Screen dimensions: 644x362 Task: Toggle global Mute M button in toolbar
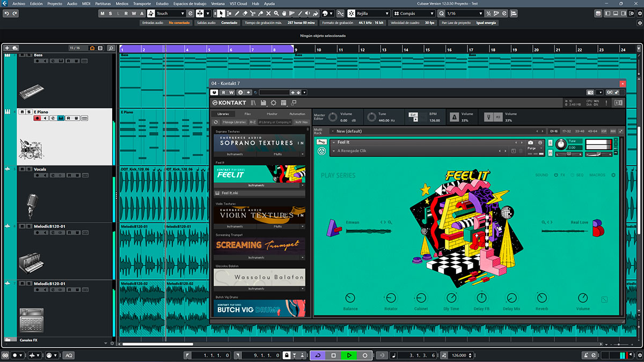[x=103, y=13]
